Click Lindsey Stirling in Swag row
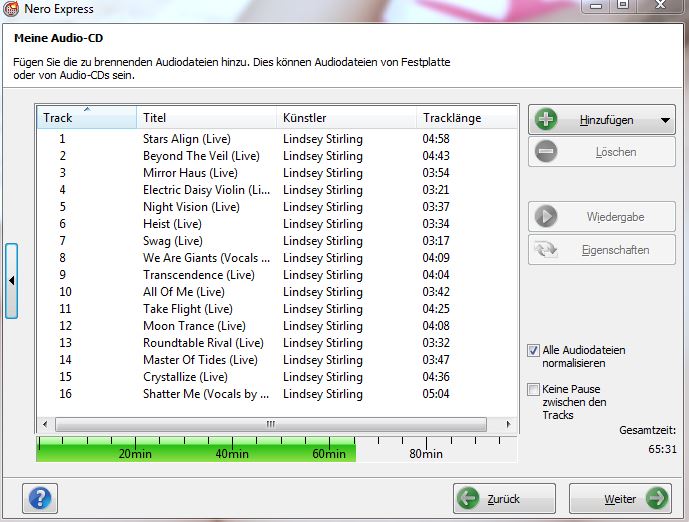689x522 pixels. point(323,241)
